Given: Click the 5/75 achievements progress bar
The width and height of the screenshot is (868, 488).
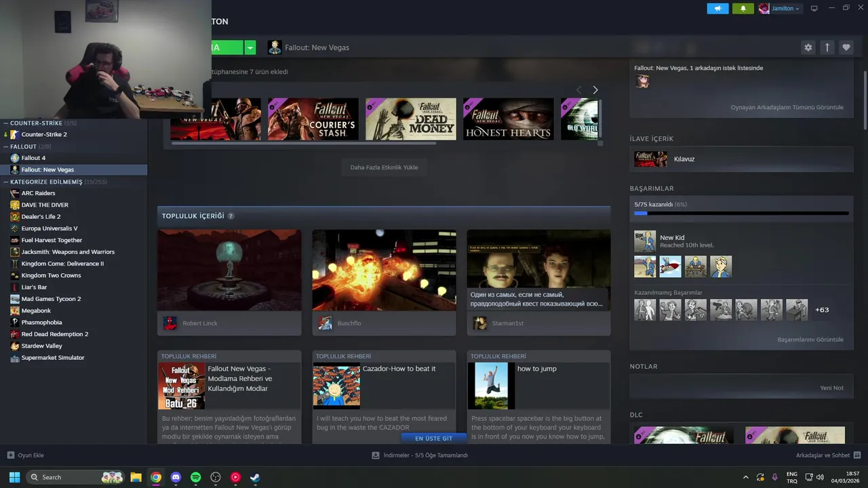Looking at the screenshot, I should pos(741,213).
